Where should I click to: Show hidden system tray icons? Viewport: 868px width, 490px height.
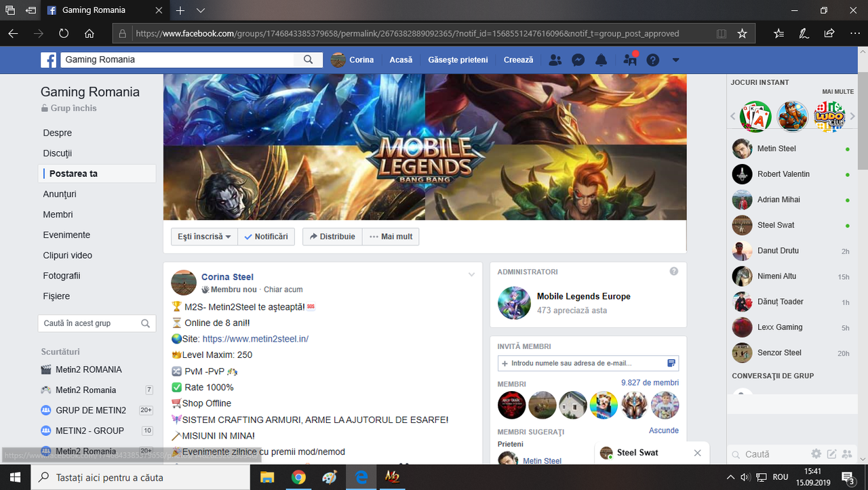click(x=730, y=477)
